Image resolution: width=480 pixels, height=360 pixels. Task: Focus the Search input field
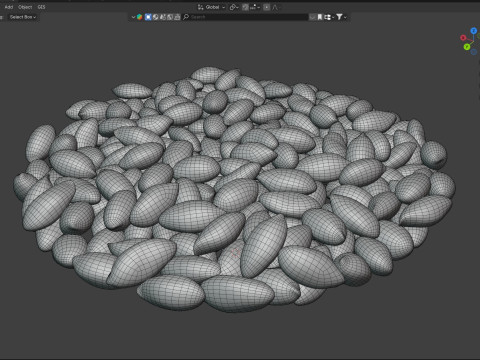[x=245, y=17]
